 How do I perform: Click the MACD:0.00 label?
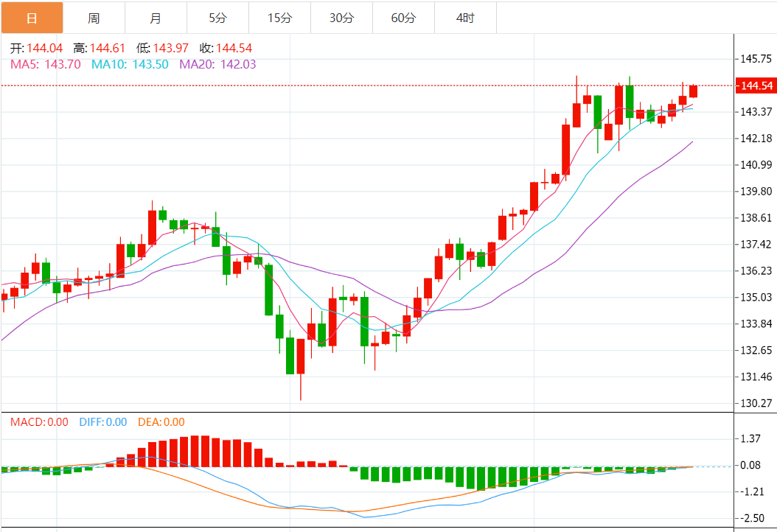[39, 422]
